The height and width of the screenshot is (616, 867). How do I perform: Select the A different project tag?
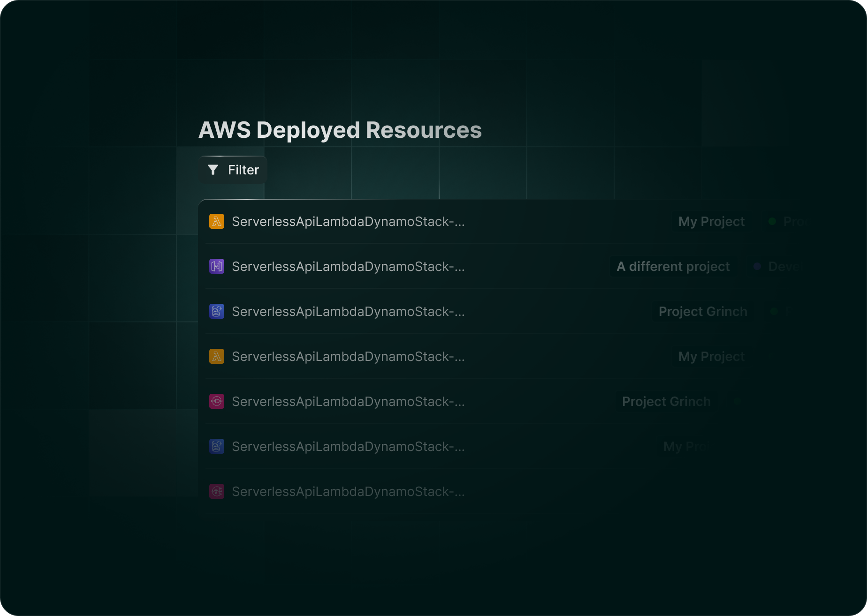click(673, 266)
